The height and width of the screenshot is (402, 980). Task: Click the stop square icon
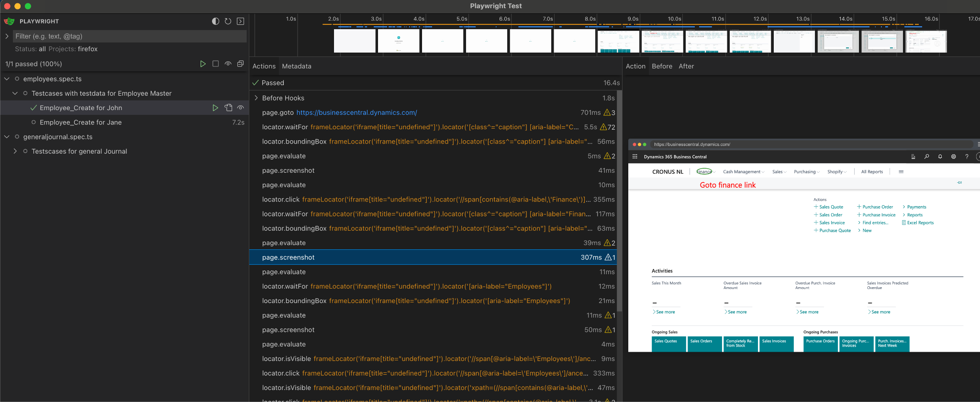(x=215, y=64)
